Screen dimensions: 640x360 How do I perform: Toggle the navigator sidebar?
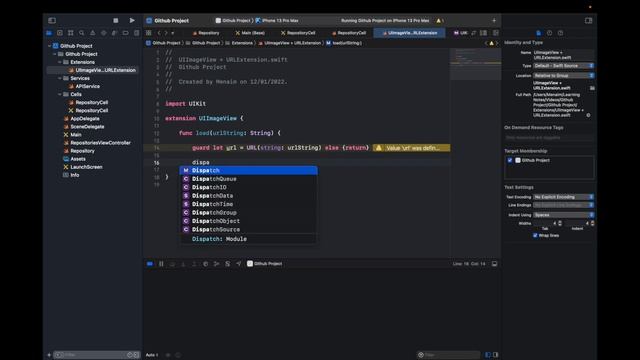click(x=52, y=20)
